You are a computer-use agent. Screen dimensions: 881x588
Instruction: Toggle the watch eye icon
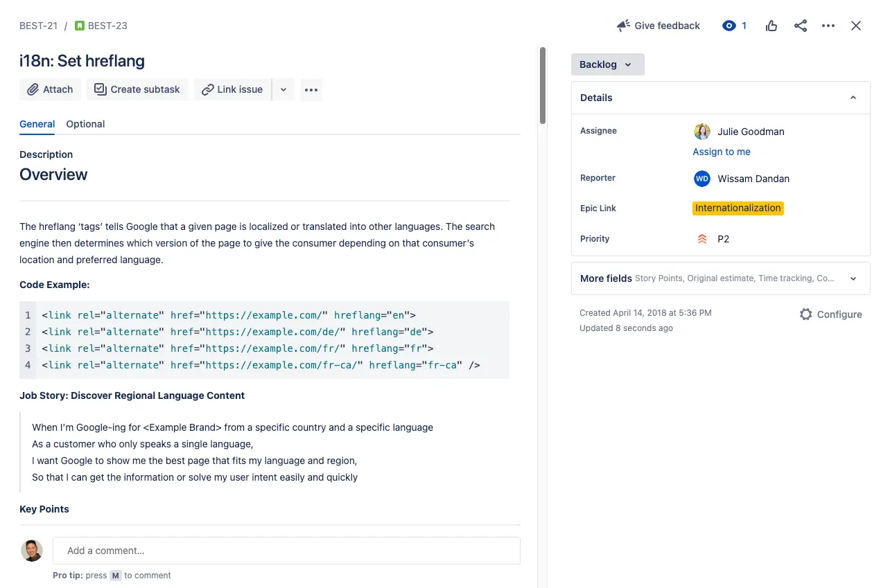point(729,26)
